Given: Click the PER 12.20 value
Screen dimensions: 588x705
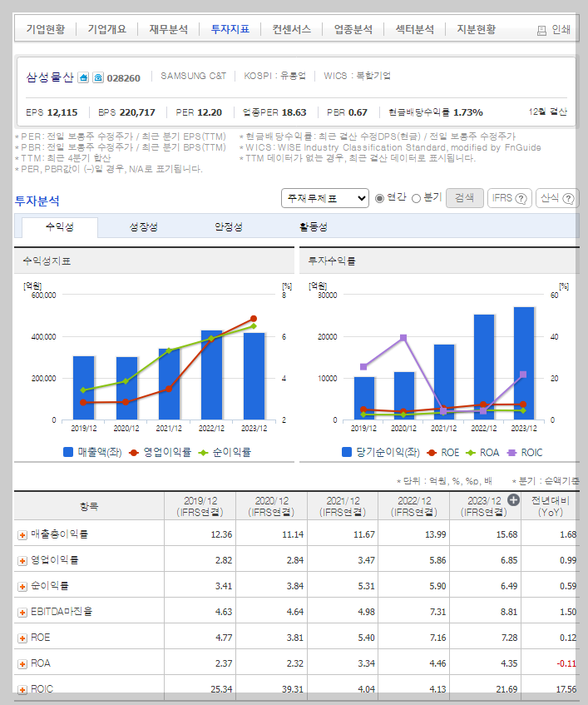Looking at the screenshot, I should [210, 112].
